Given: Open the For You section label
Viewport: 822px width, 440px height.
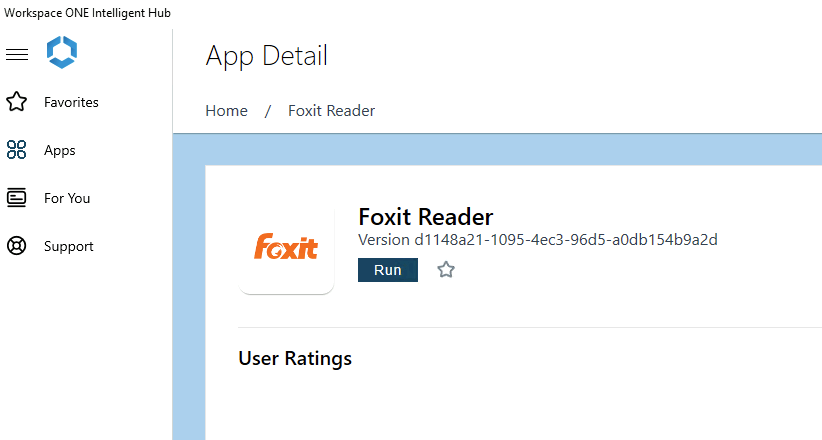Looking at the screenshot, I should pyautogui.click(x=67, y=198).
